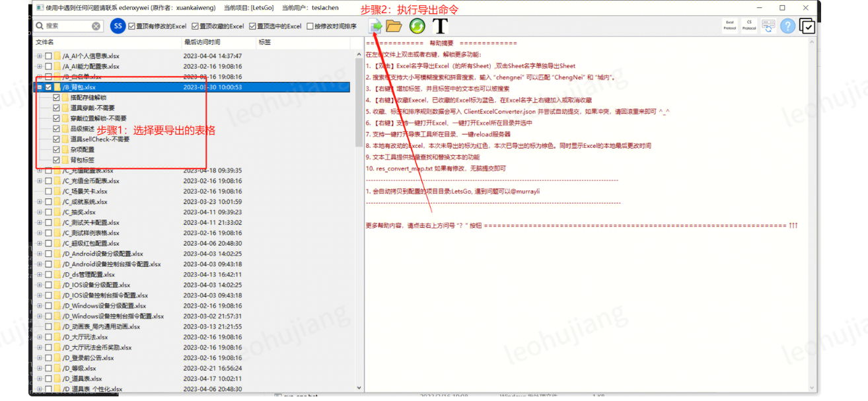Screen dimensions: 868x401
Task: Click folder icon of 背包标签 sheet
Action: coord(65,160)
